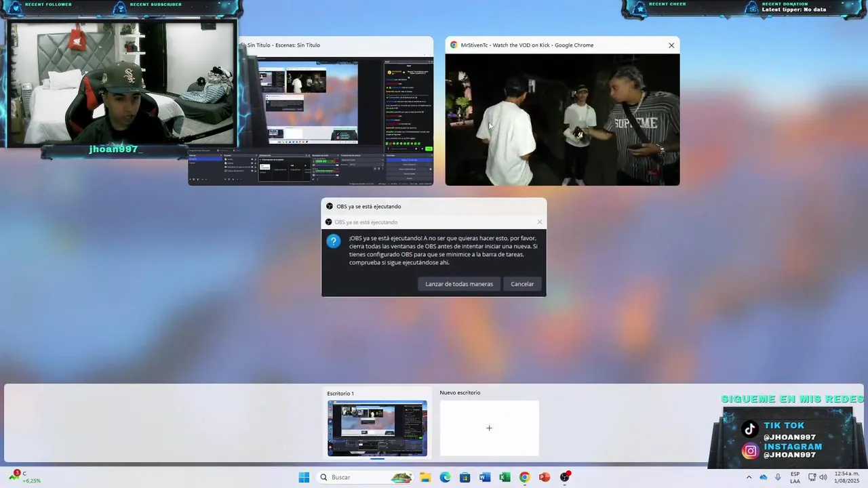Switch to Google Chrome on the taskbar
The width and height of the screenshot is (868, 488).
coord(524,477)
